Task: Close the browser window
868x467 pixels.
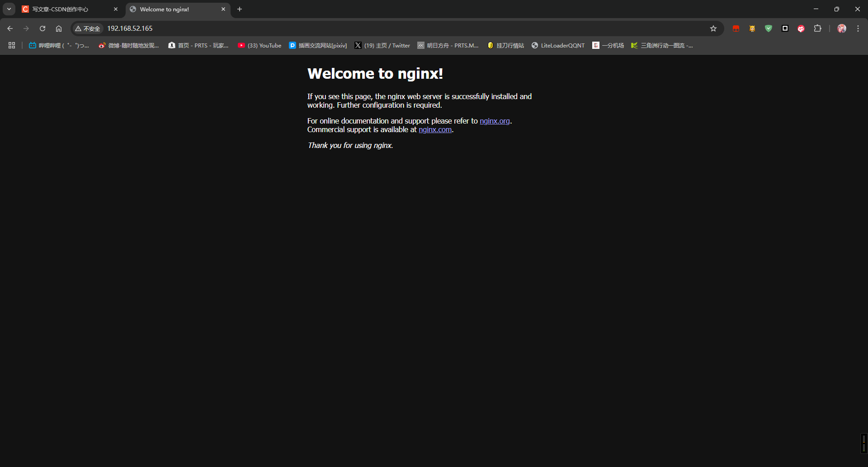Action: 858,9
